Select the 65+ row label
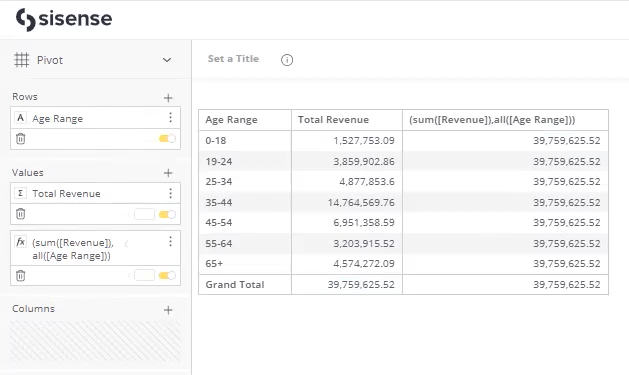The width and height of the screenshot is (629, 375). pos(214,264)
